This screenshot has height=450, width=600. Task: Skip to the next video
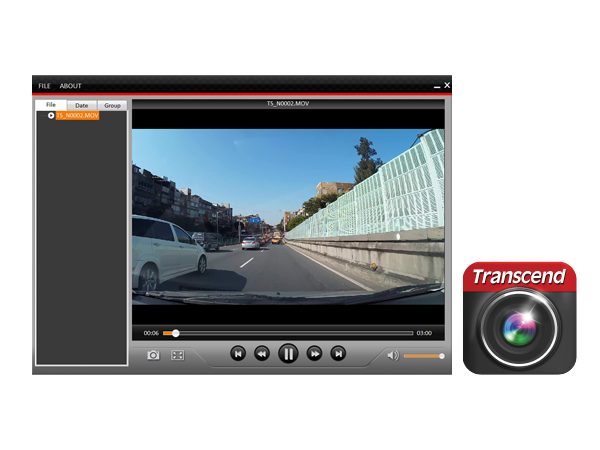[338, 354]
